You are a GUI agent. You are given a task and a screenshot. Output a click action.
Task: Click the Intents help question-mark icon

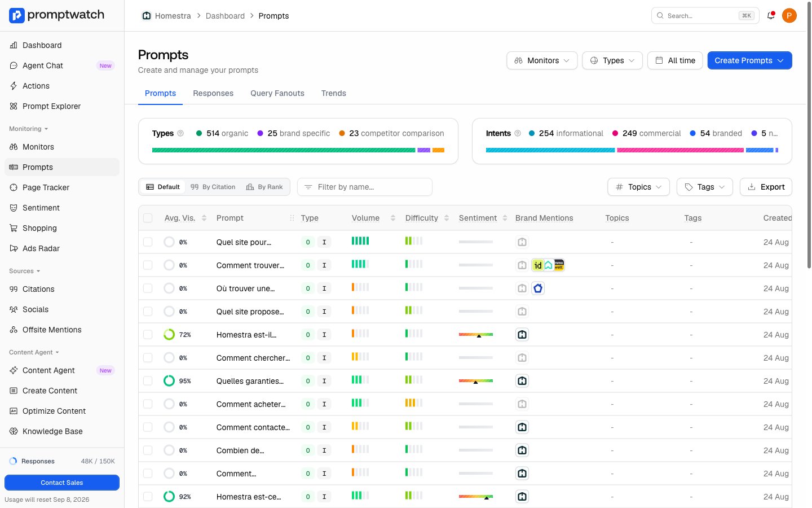point(518,133)
